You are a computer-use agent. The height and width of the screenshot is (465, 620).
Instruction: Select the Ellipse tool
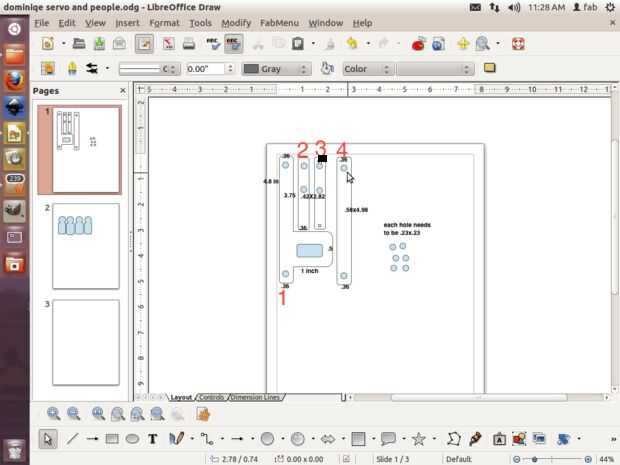(132, 439)
